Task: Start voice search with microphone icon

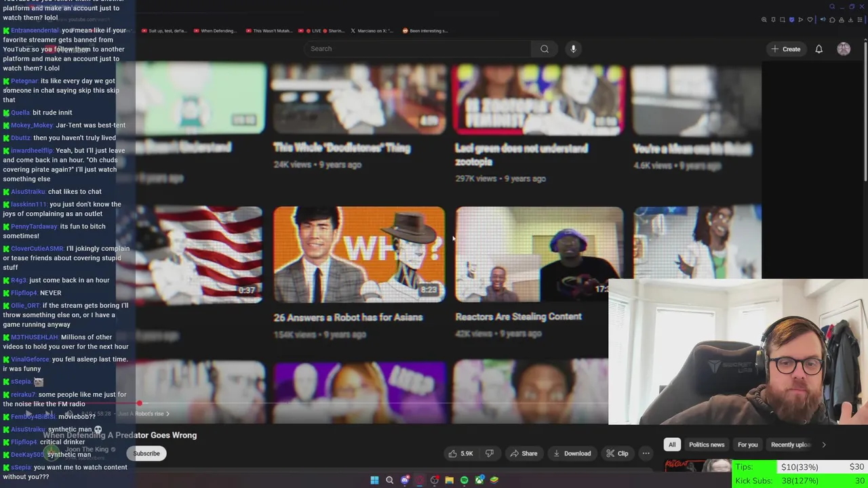Action: click(573, 49)
